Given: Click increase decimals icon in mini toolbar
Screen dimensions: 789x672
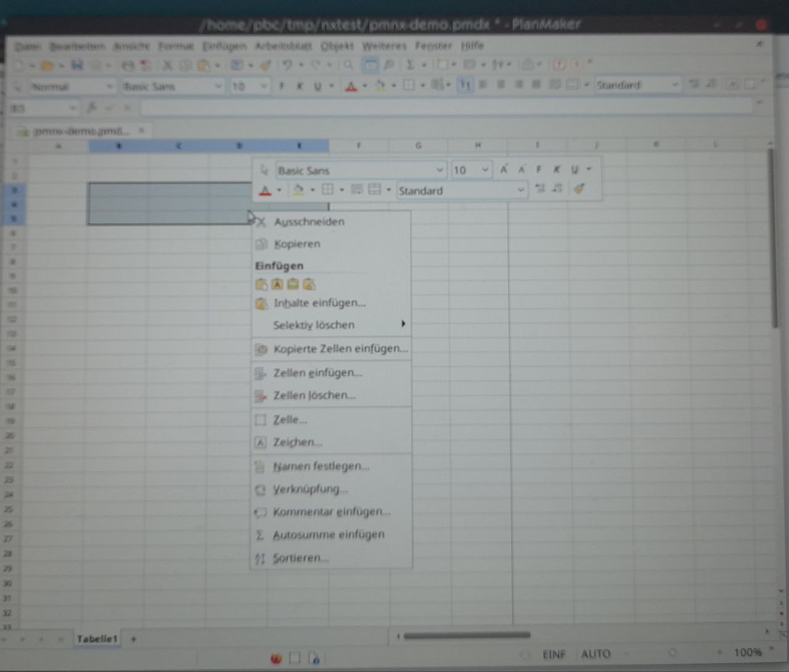Looking at the screenshot, I should (x=540, y=189).
